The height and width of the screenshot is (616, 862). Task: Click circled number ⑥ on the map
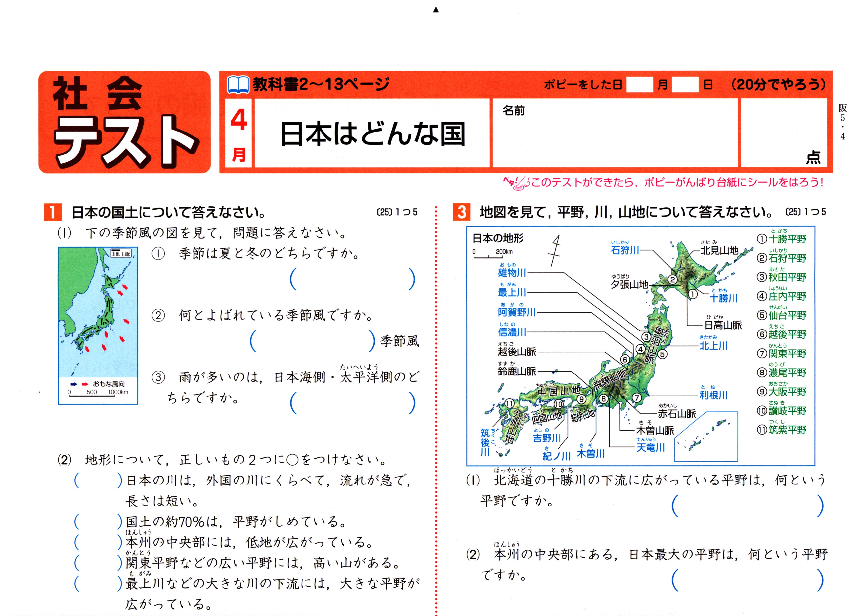pos(625,359)
